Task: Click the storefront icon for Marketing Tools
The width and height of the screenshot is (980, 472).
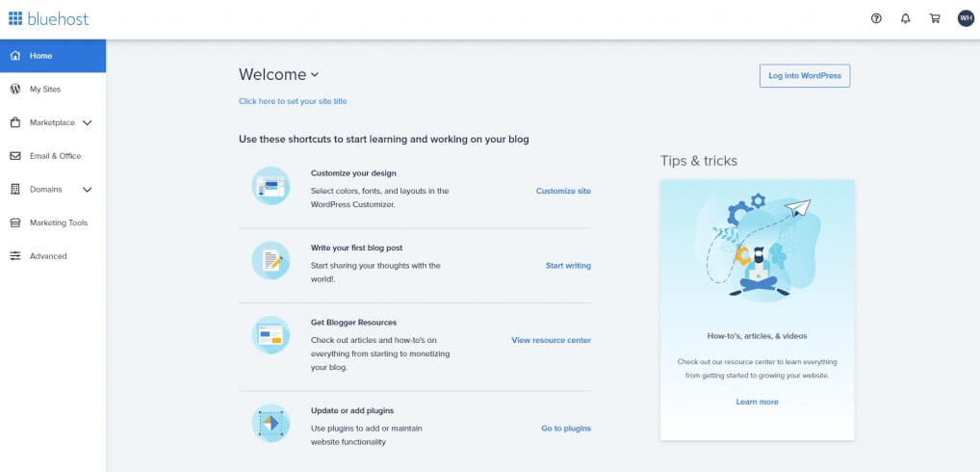Action: 15,223
